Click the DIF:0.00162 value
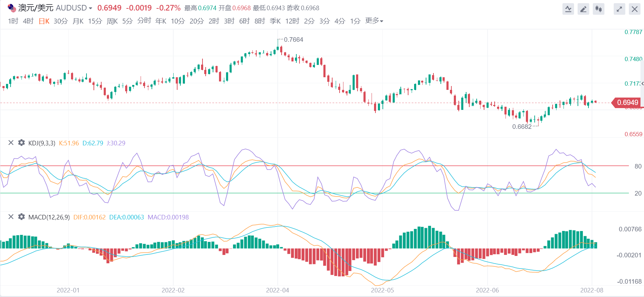 pyautogui.click(x=89, y=217)
